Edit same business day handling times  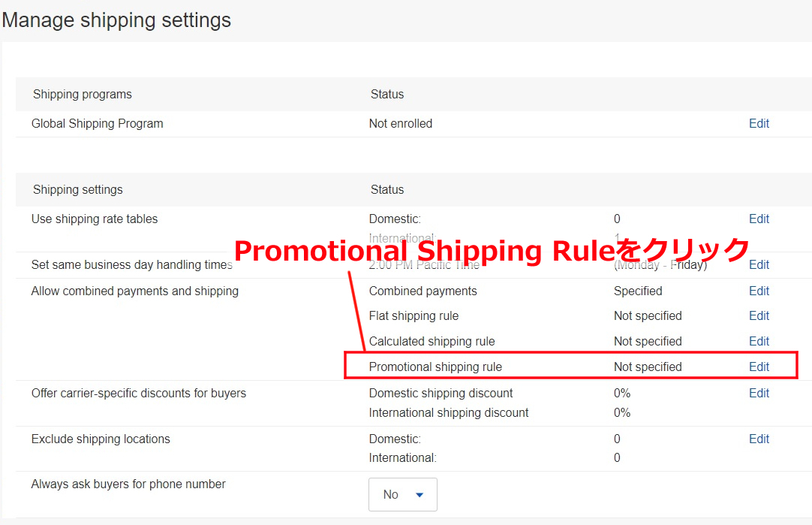(759, 264)
